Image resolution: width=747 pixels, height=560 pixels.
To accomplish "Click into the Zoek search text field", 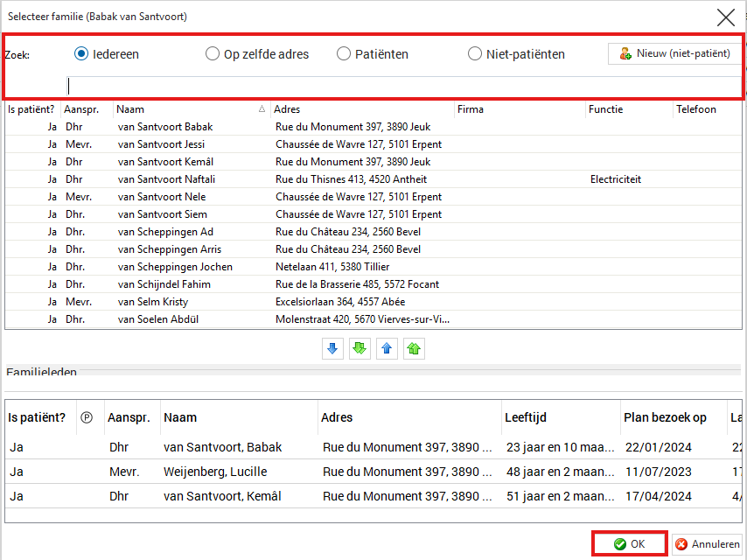I will (x=402, y=86).
